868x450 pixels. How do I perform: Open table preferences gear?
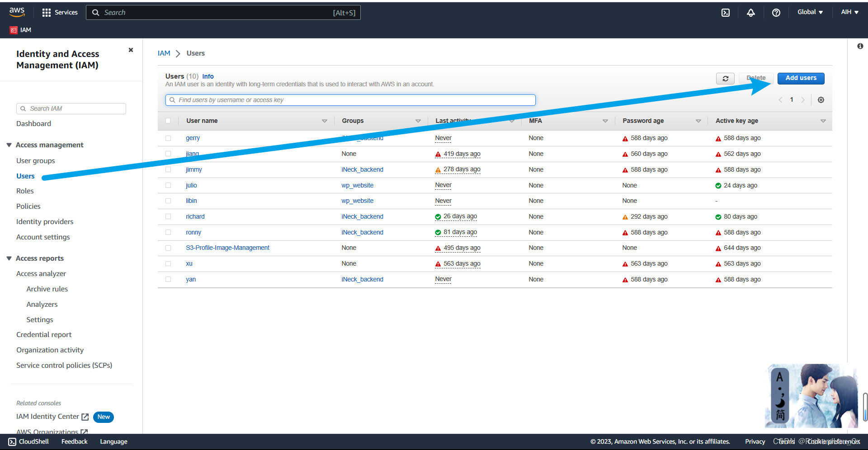point(821,100)
